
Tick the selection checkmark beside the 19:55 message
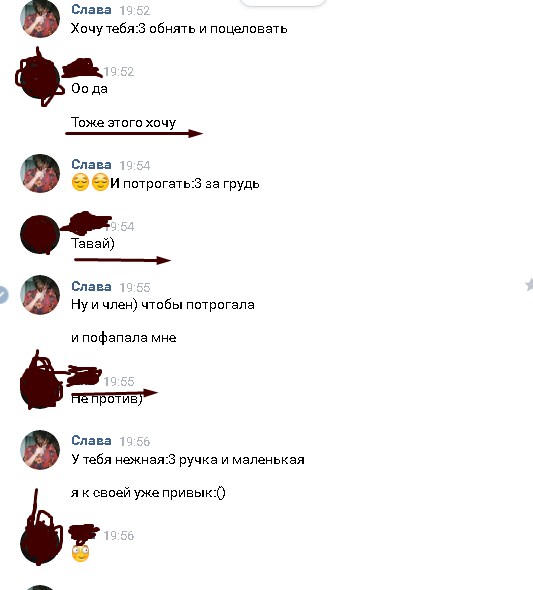pyautogui.click(x=3, y=295)
